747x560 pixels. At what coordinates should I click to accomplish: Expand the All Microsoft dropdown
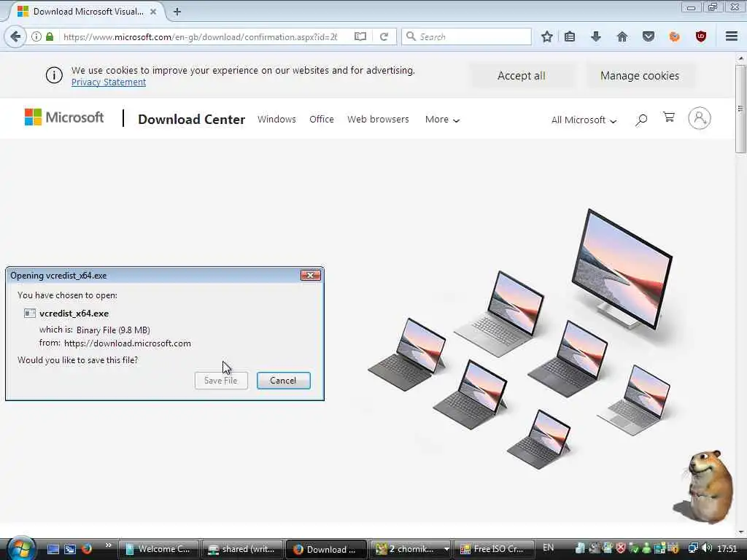(x=584, y=120)
